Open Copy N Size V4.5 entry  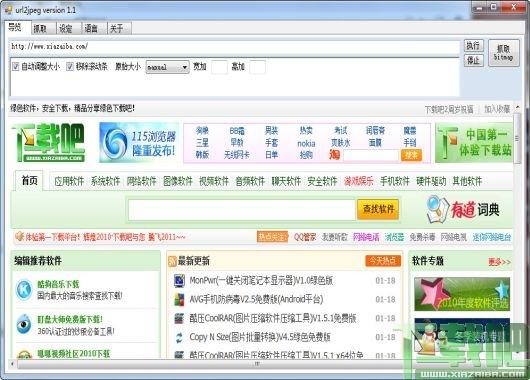pos(260,337)
